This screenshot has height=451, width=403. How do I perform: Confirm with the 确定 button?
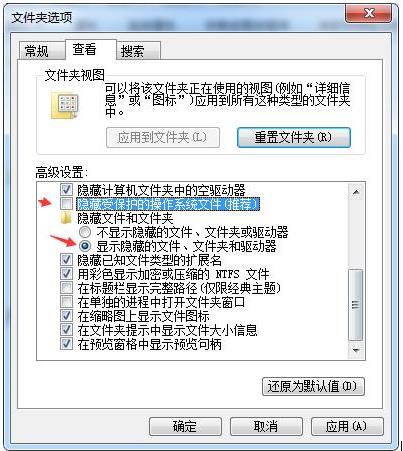coord(185,426)
